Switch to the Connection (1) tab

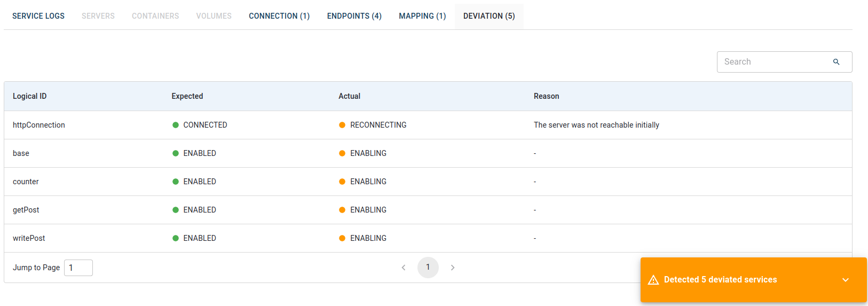(279, 16)
